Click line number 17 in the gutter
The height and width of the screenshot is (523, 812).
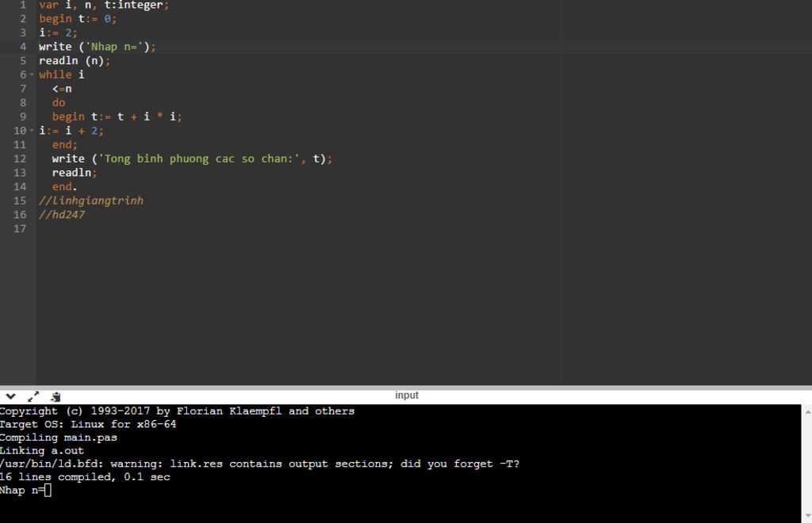coord(20,229)
